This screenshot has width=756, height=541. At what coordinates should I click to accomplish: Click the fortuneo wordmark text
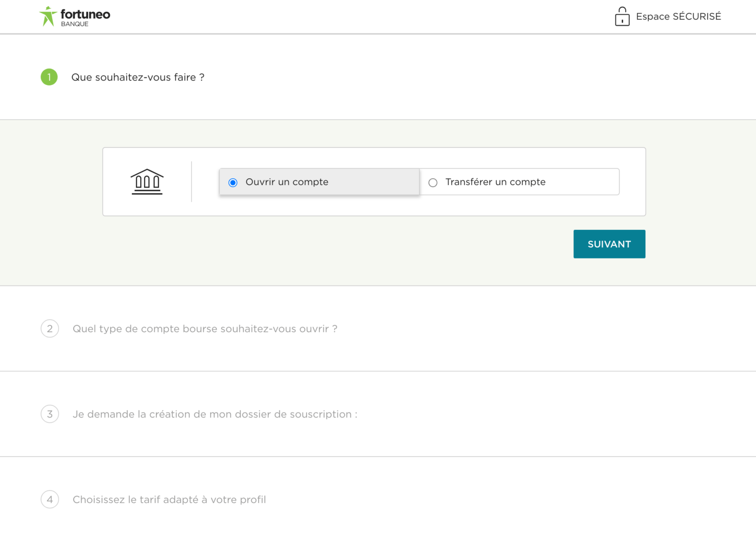(85, 14)
